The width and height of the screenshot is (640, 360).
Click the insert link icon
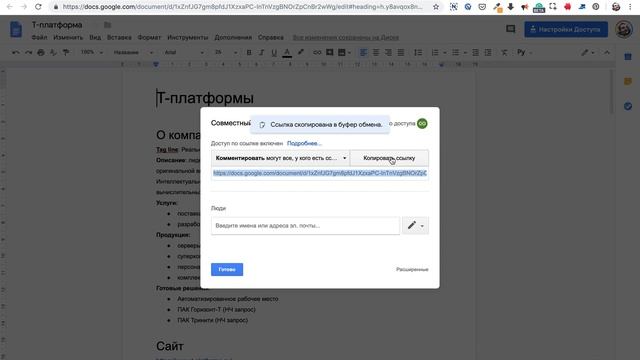(x=317, y=52)
